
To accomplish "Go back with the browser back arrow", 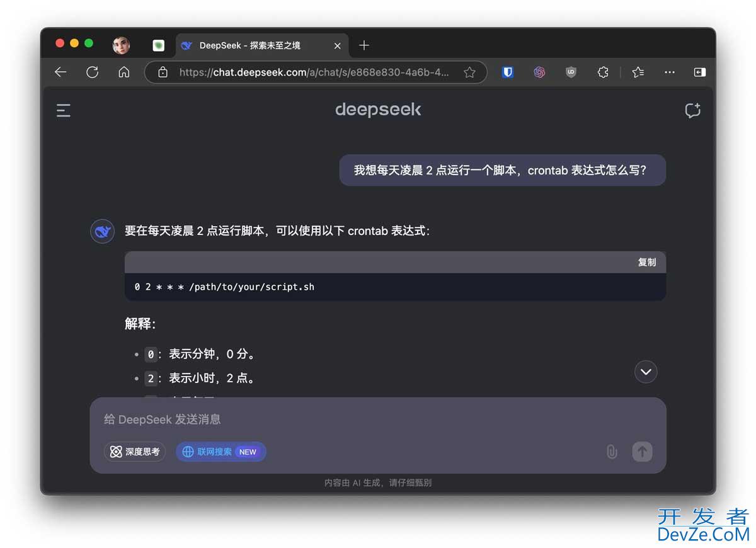I will pos(60,72).
